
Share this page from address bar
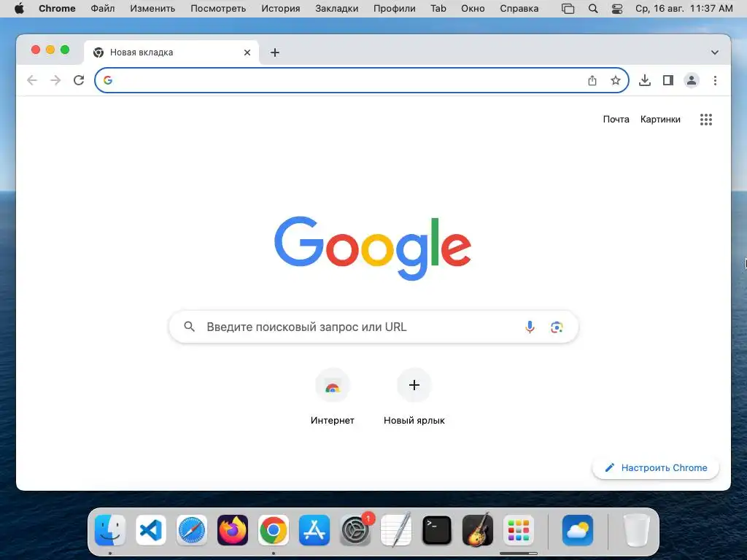point(592,80)
